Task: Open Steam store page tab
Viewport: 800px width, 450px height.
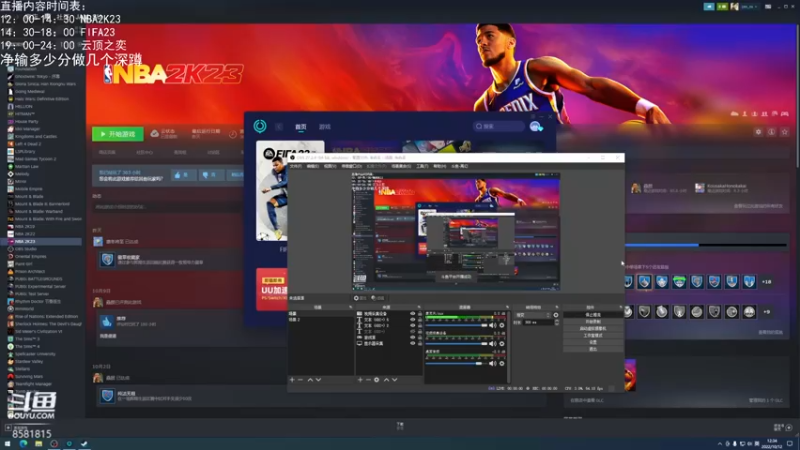Action: coord(107,152)
